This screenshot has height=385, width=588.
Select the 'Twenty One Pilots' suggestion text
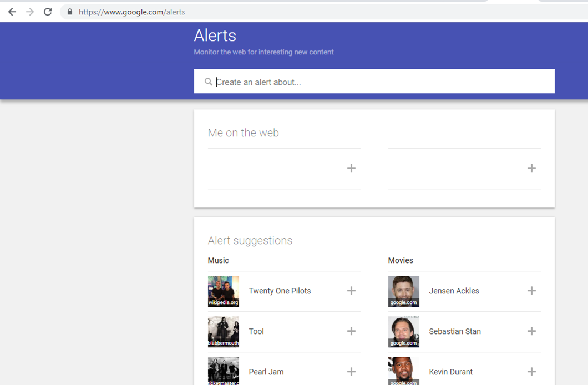(280, 291)
